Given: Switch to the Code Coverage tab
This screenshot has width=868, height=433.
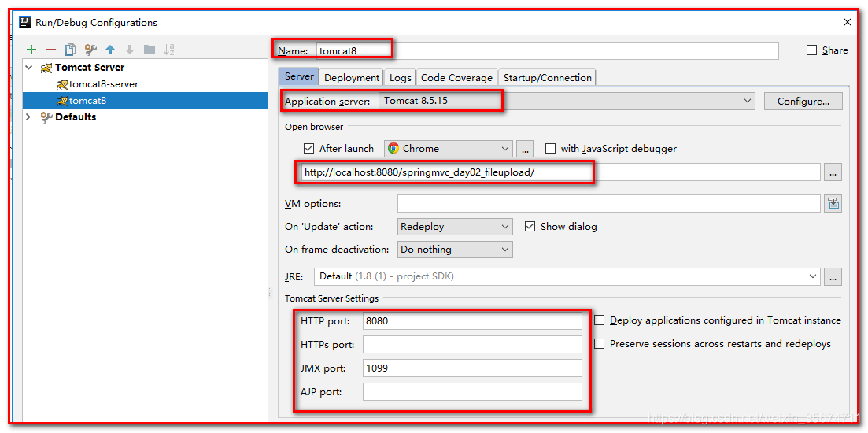Looking at the screenshot, I should tap(456, 77).
